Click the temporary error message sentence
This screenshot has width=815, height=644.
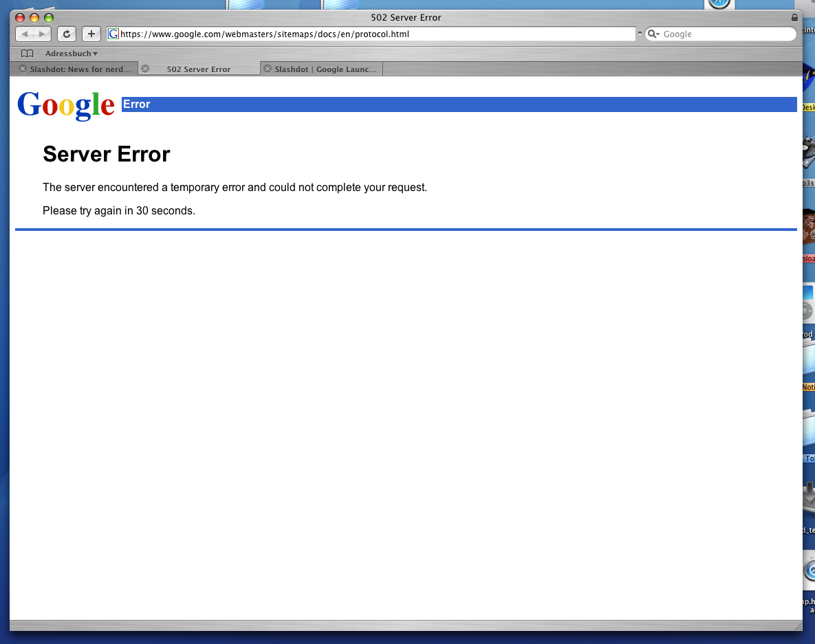tap(235, 188)
